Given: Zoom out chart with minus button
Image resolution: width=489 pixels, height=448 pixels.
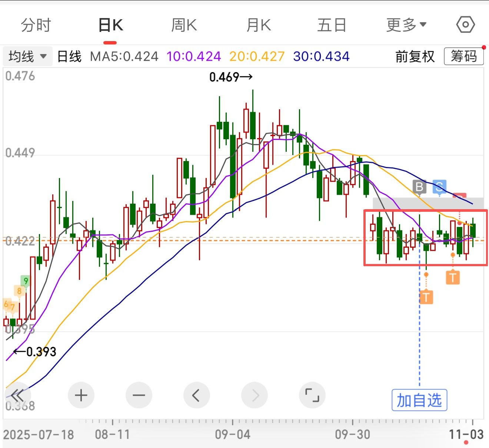Looking at the screenshot, I should pyautogui.click(x=139, y=395).
